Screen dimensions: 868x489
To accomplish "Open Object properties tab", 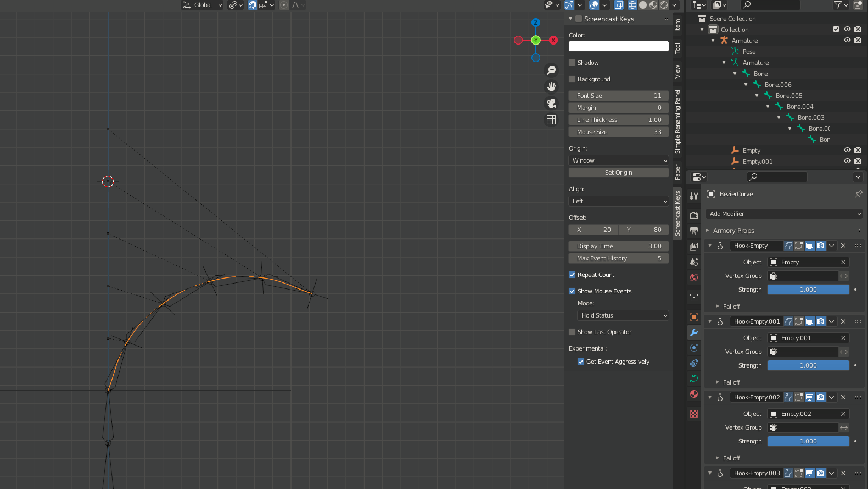I will pos(694,317).
